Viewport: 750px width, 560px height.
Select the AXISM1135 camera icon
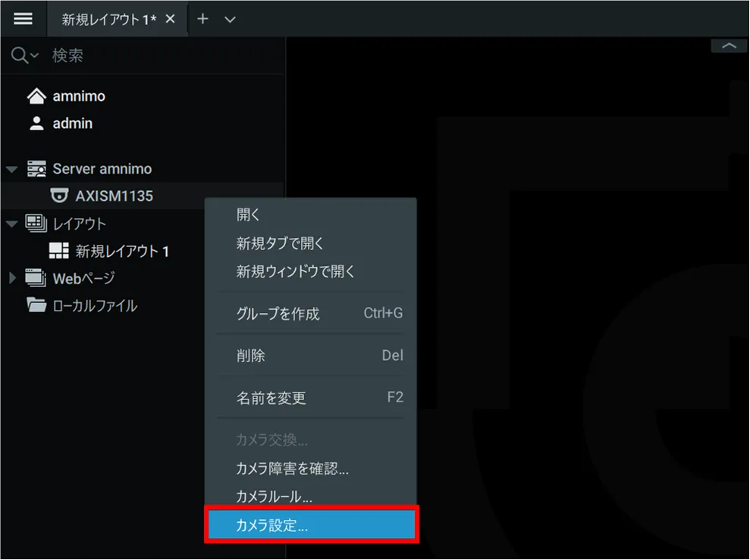[59, 196]
